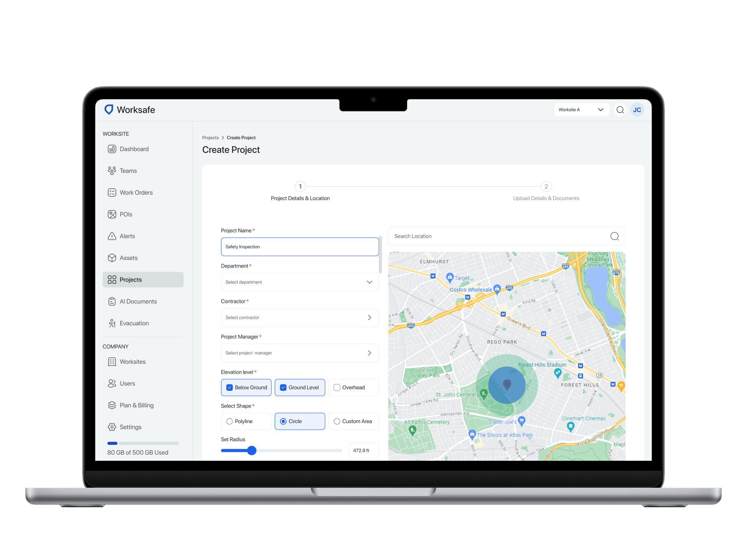This screenshot has width=747, height=560.
Task: Click the Alerts warning triangle icon
Action: tap(112, 236)
